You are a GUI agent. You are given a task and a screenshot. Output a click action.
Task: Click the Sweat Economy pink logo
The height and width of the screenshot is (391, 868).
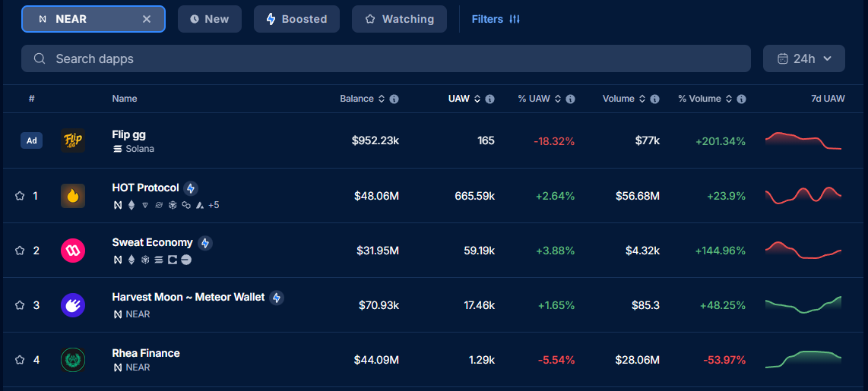click(x=73, y=251)
